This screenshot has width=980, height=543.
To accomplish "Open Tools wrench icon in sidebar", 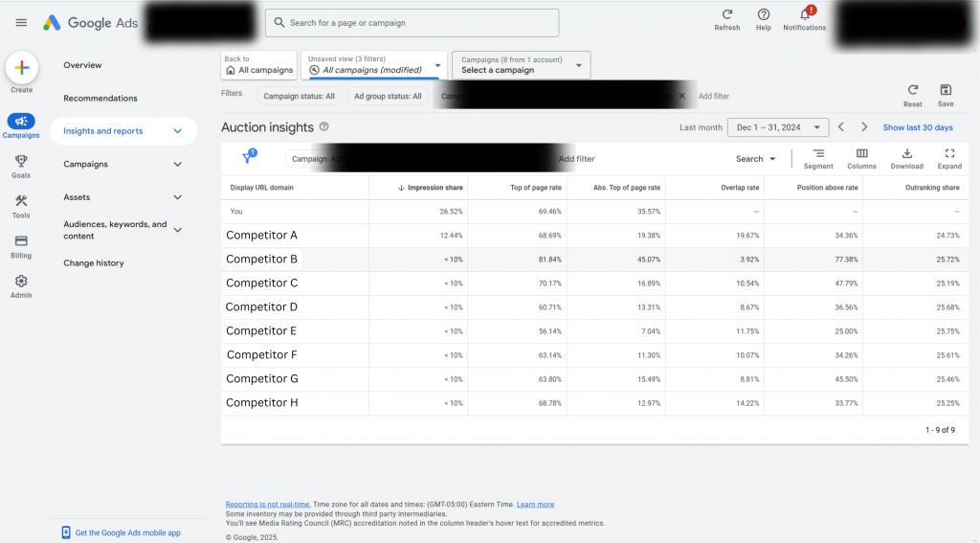I will [x=21, y=202].
